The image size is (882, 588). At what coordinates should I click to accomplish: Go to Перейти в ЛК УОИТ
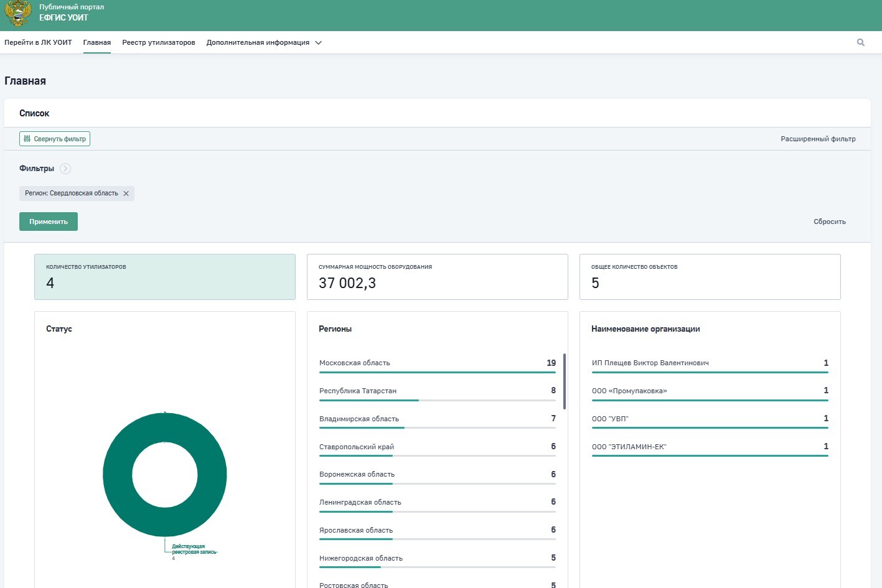[x=38, y=43]
